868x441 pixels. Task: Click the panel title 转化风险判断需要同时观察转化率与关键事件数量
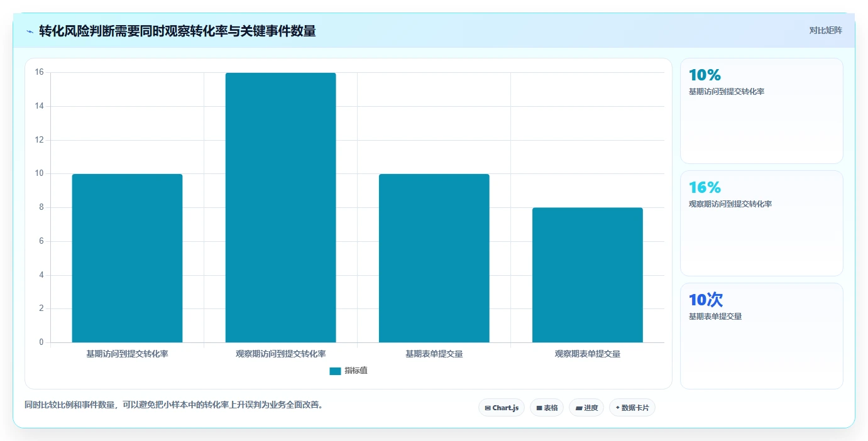tap(177, 31)
